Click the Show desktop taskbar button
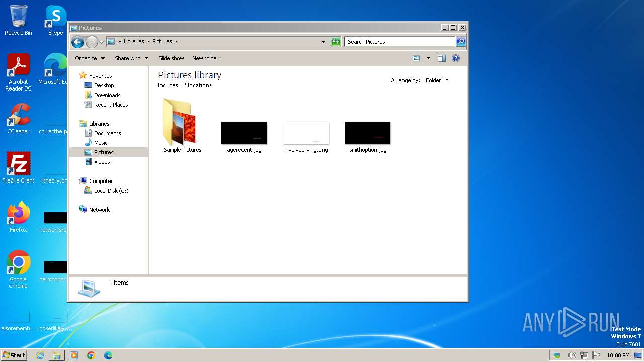This screenshot has width=644, height=362. point(638,355)
